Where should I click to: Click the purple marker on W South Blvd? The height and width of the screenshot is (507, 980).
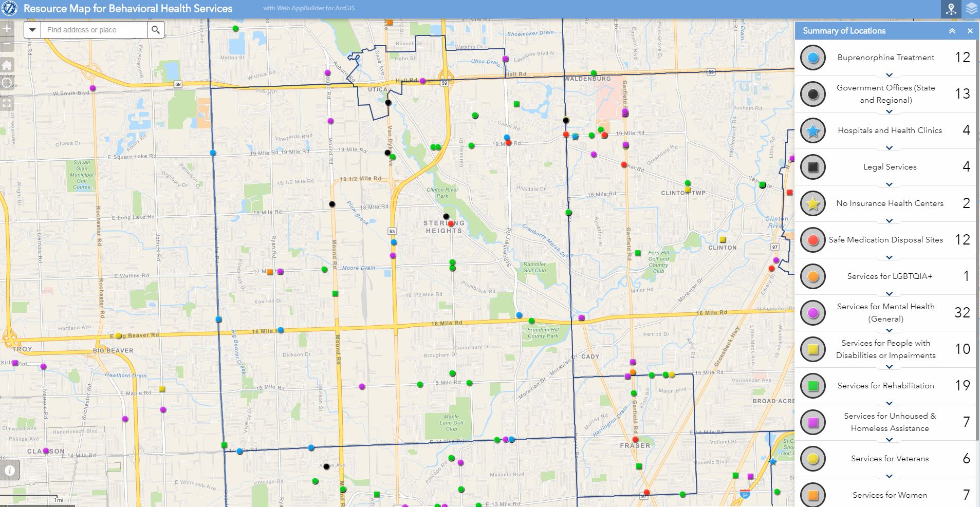click(93, 88)
